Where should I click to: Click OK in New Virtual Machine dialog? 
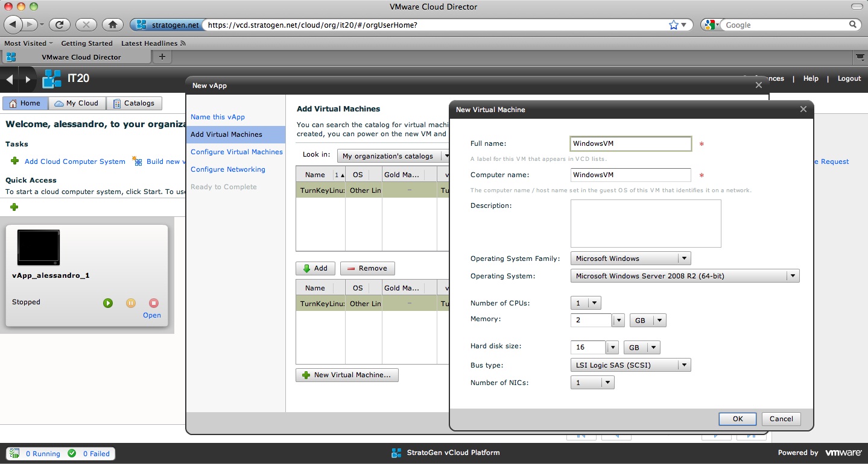(737, 419)
